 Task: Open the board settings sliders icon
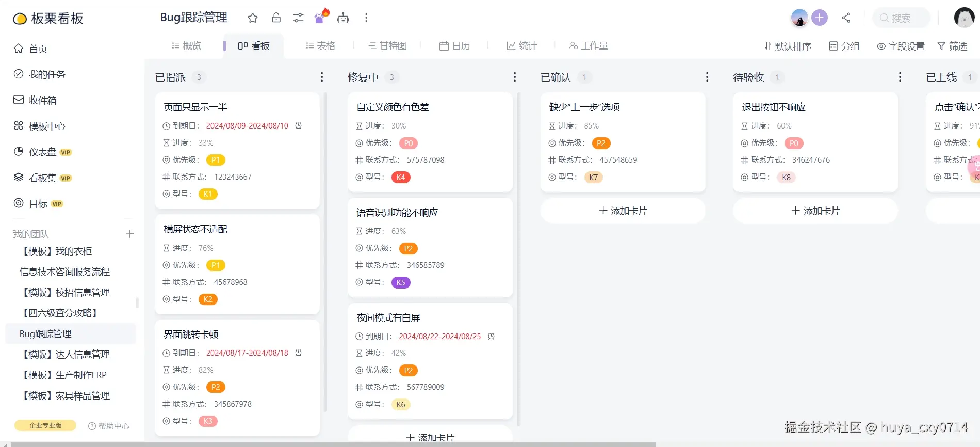pos(298,18)
